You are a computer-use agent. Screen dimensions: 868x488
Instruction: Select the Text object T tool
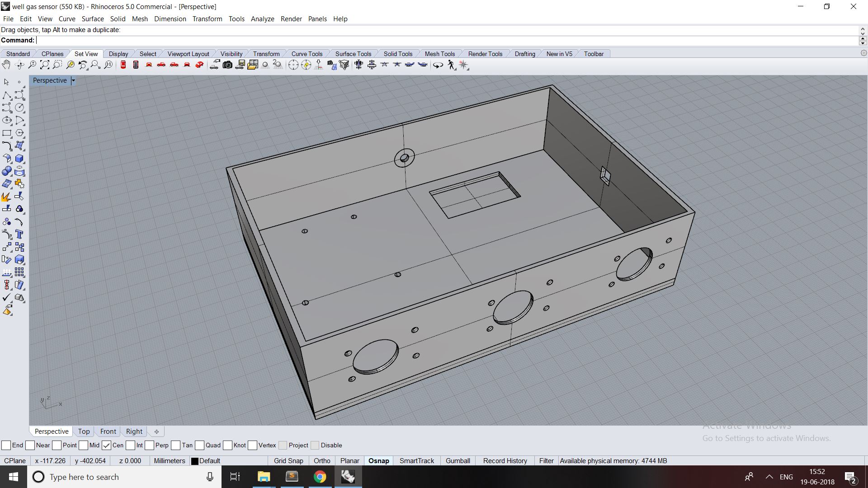tap(19, 234)
